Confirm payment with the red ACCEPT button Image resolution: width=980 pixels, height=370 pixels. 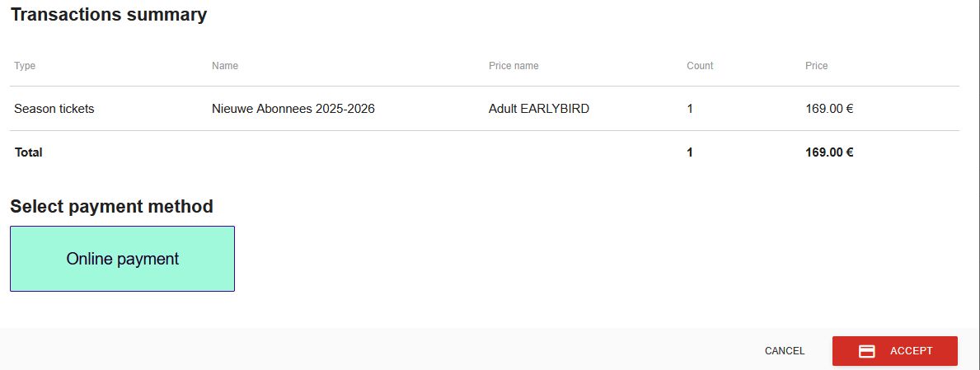894,351
